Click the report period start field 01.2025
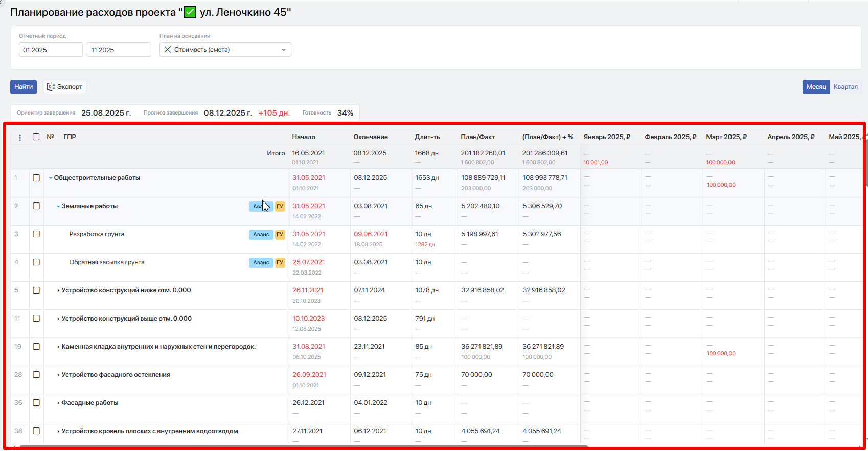868x451 pixels. pos(50,50)
